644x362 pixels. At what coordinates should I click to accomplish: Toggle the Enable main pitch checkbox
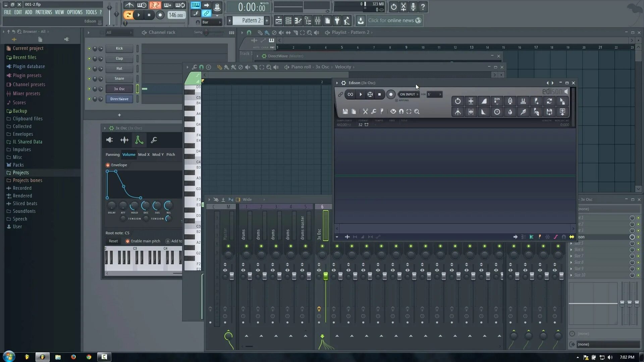pyautogui.click(x=128, y=241)
